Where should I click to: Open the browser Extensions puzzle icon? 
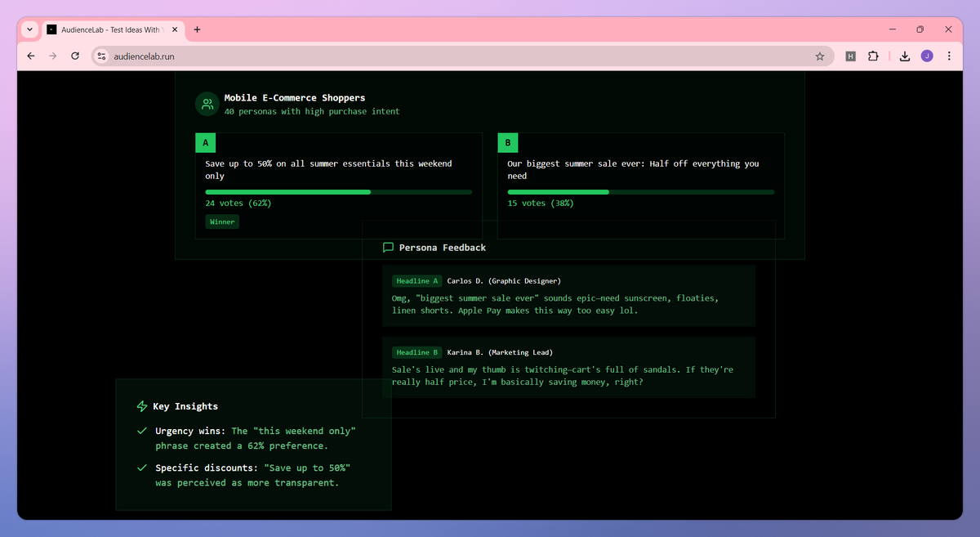(x=873, y=56)
